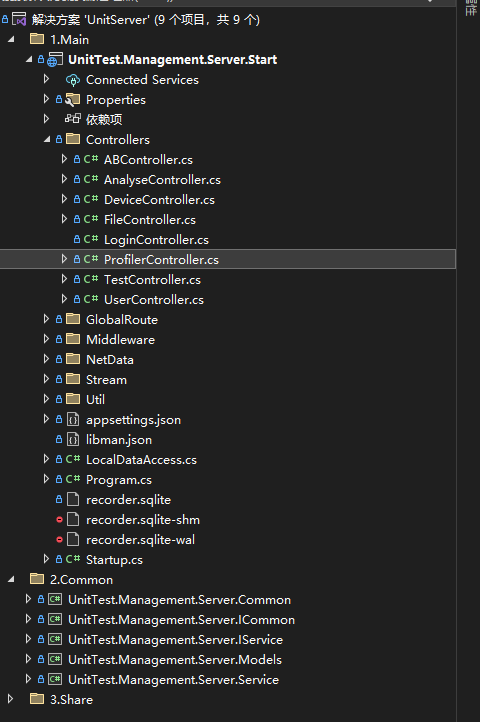480x722 pixels.
Task: Select libman.json file
Action: click(119, 440)
